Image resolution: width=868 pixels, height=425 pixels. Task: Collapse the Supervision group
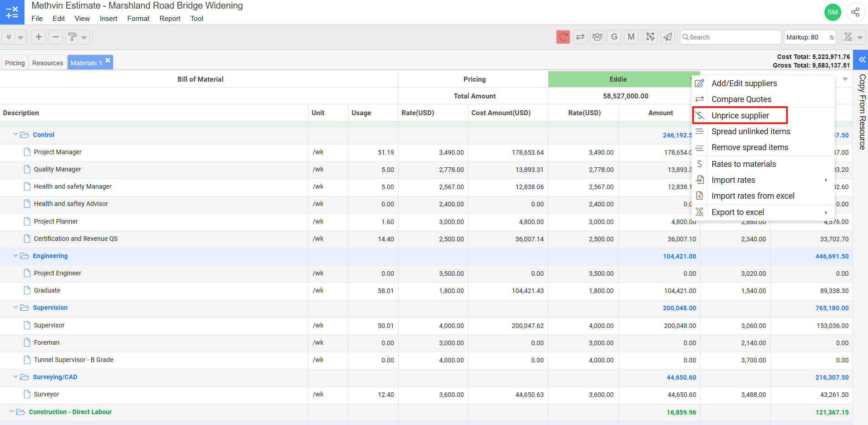point(15,308)
